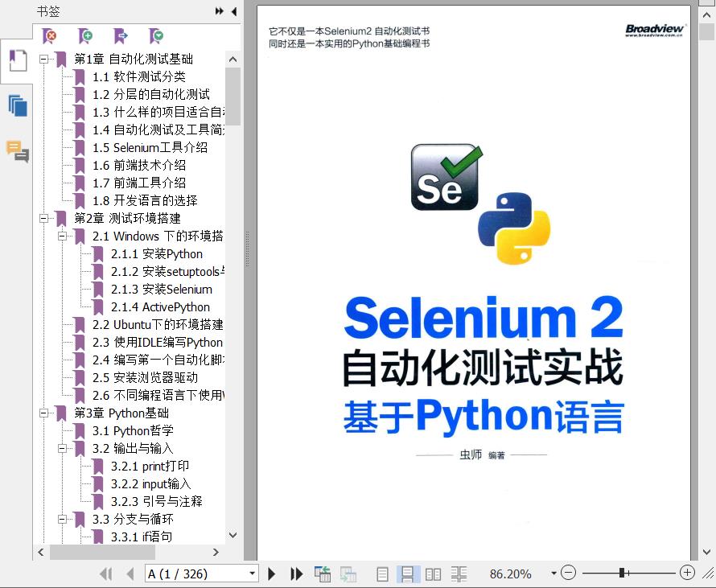
Task: Collapse the 3.3 分支与循环 node
Action: click(62, 519)
